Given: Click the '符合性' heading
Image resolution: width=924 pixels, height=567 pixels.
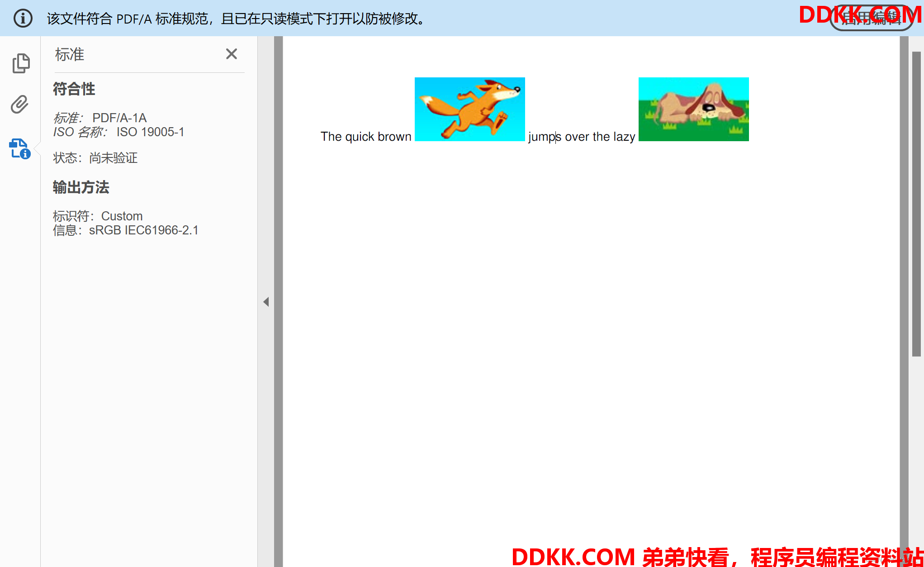Looking at the screenshot, I should click(x=74, y=89).
